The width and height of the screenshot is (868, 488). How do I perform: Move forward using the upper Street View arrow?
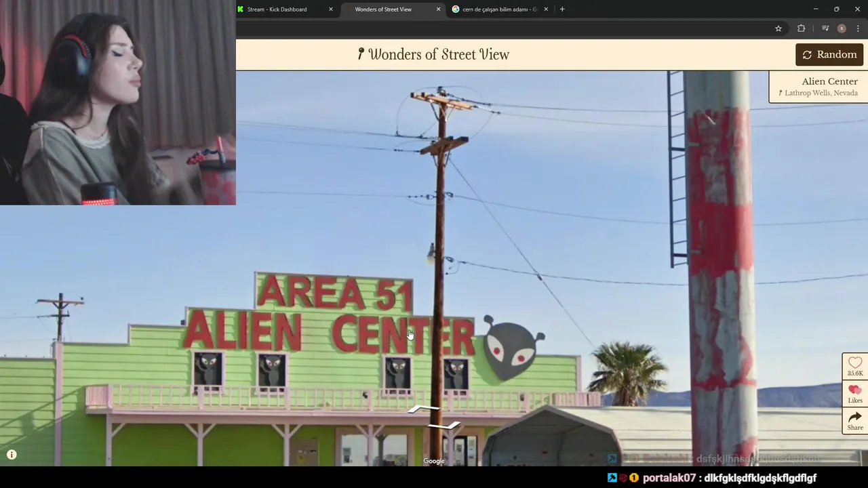423,409
